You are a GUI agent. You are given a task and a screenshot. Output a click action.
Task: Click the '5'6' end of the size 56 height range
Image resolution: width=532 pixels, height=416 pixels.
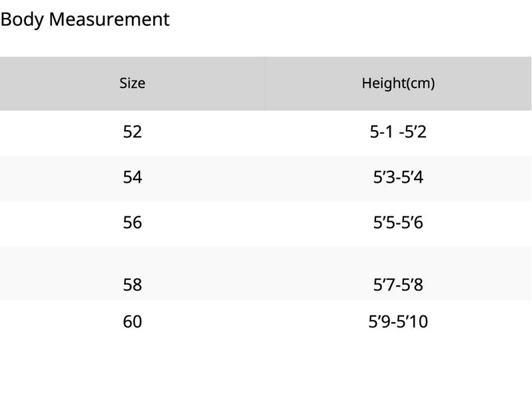tap(412, 223)
